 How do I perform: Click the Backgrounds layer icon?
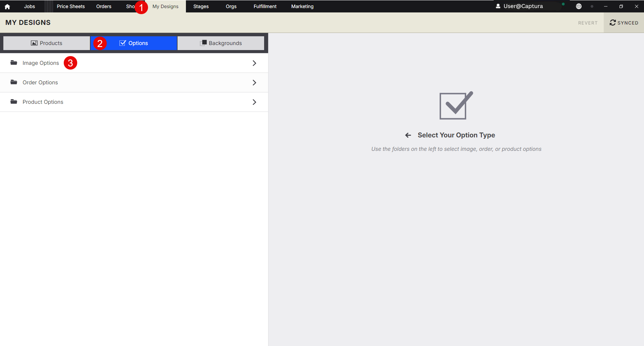pyautogui.click(x=203, y=43)
